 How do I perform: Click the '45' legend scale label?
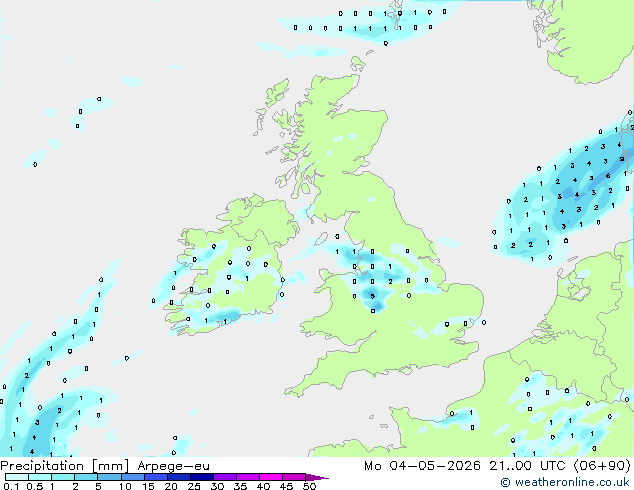pyautogui.click(x=286, y=486)
